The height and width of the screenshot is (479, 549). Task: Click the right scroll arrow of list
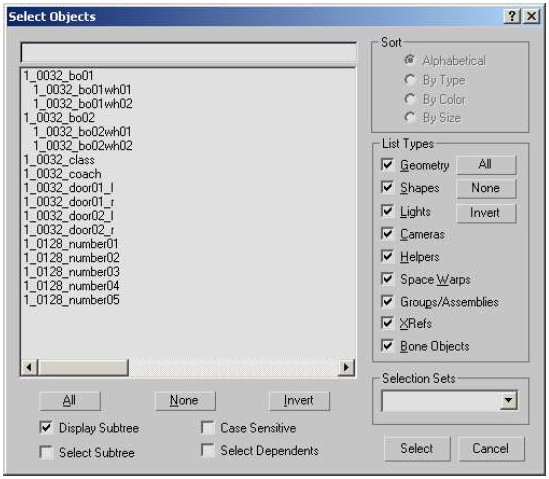[346, 367]
